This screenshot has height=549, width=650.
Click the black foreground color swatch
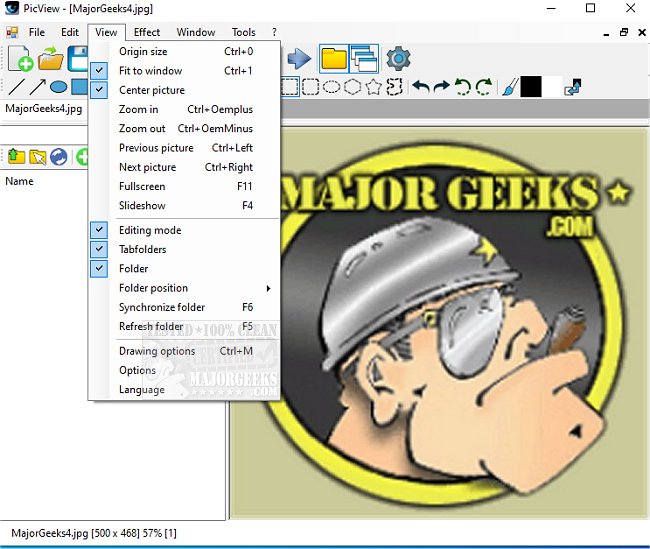click(x=530, y=87)
